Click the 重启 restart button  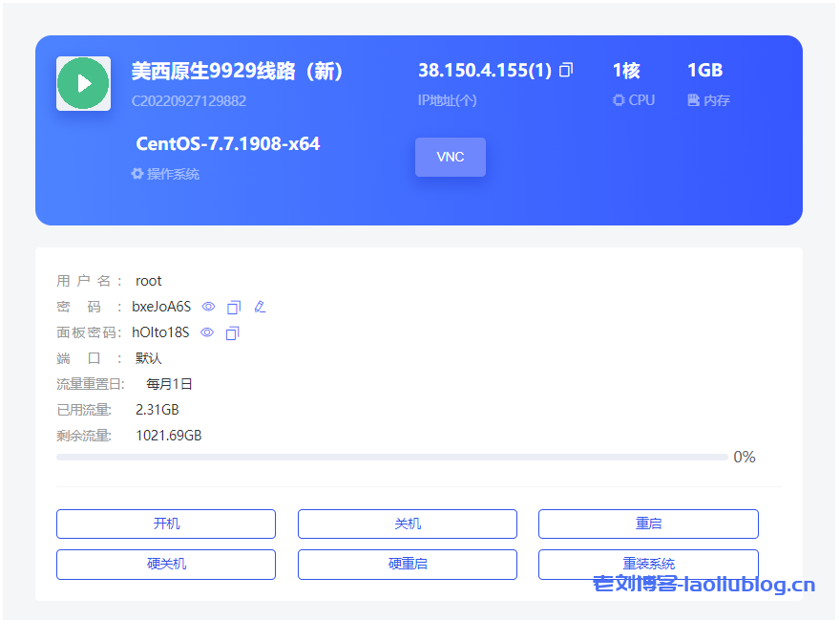648,524
